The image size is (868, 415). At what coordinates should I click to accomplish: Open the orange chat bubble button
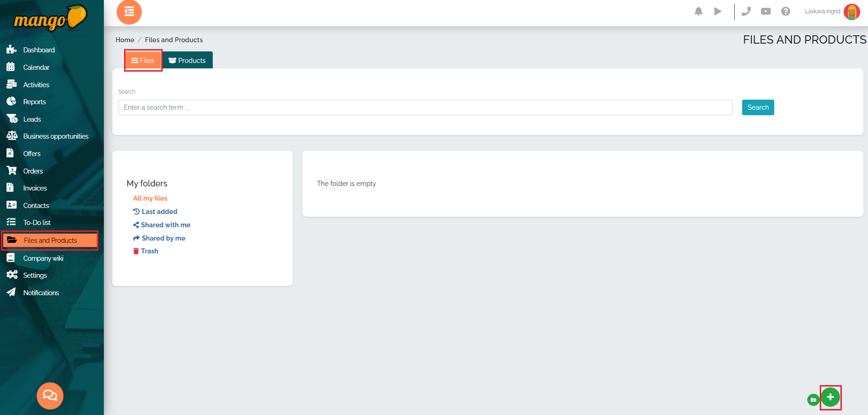point(50,396)
